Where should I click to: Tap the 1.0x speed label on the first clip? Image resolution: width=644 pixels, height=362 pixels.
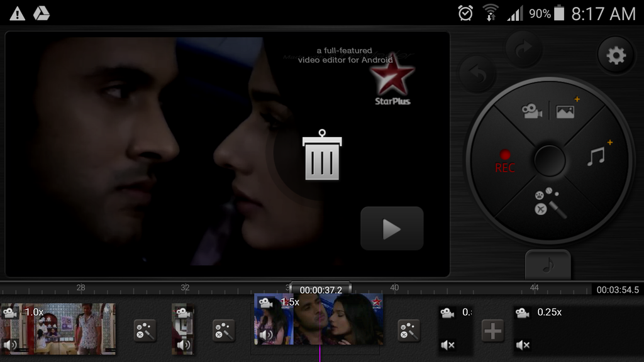(x=34, y=312)
